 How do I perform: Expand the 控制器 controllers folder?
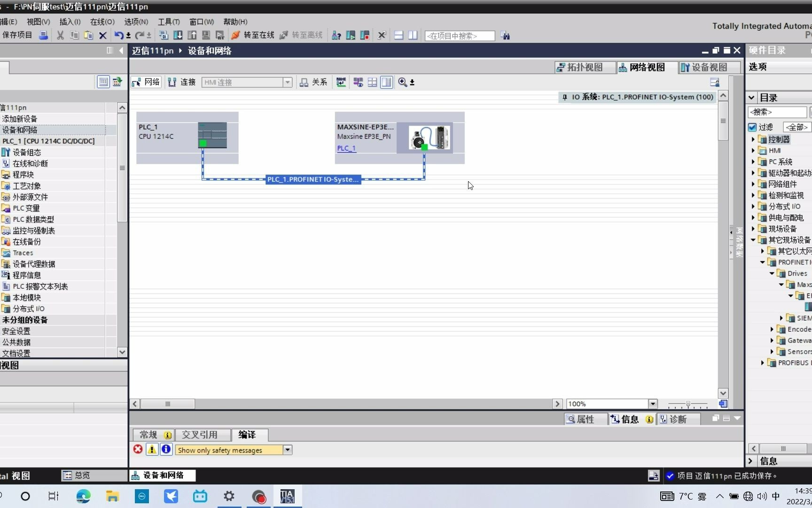[x=753, y=139]
